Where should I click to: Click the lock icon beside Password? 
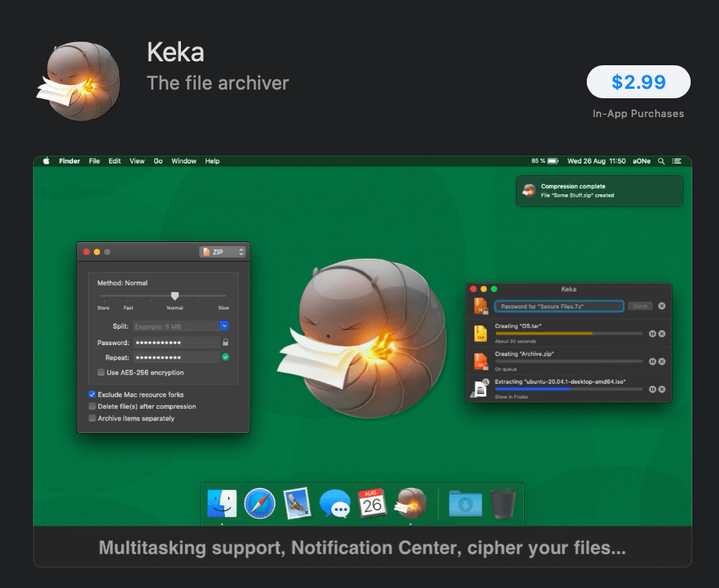225,342
